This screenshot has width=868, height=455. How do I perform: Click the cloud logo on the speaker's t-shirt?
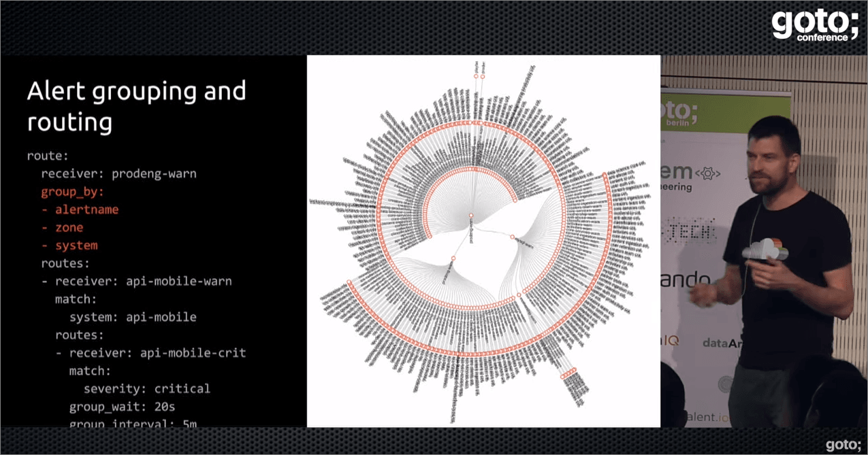[x=765, y=250]
